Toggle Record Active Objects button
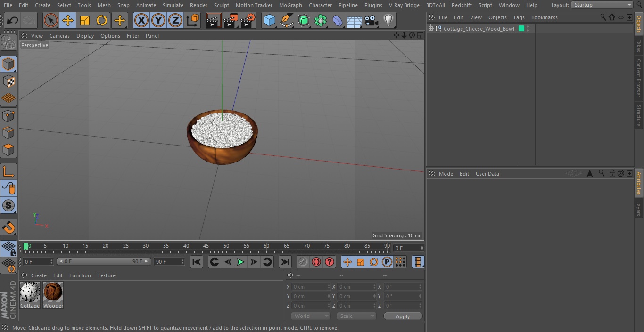Image resolution: width=644 pixels, height=332 pixels. tap(303, 262)
